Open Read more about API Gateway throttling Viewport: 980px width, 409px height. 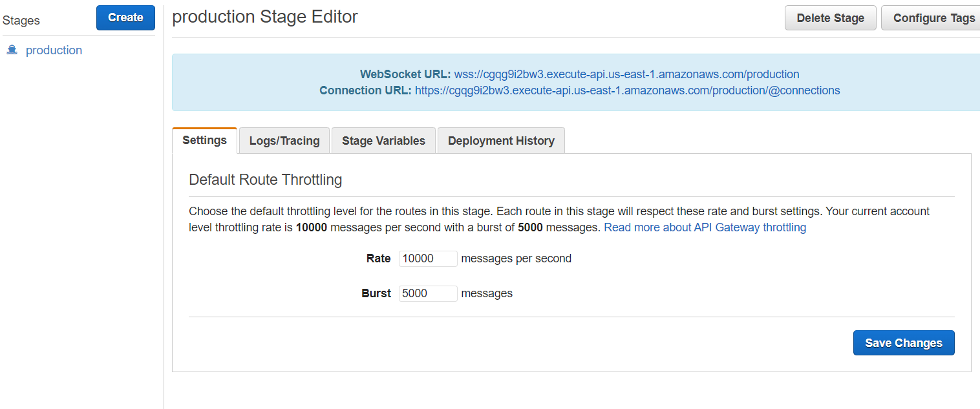[x=705, y=227]
